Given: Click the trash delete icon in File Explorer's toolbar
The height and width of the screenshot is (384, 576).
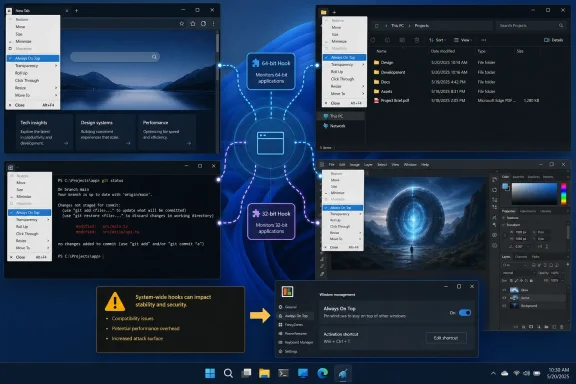Looking at the screenshot, I should tap(417, 40).
